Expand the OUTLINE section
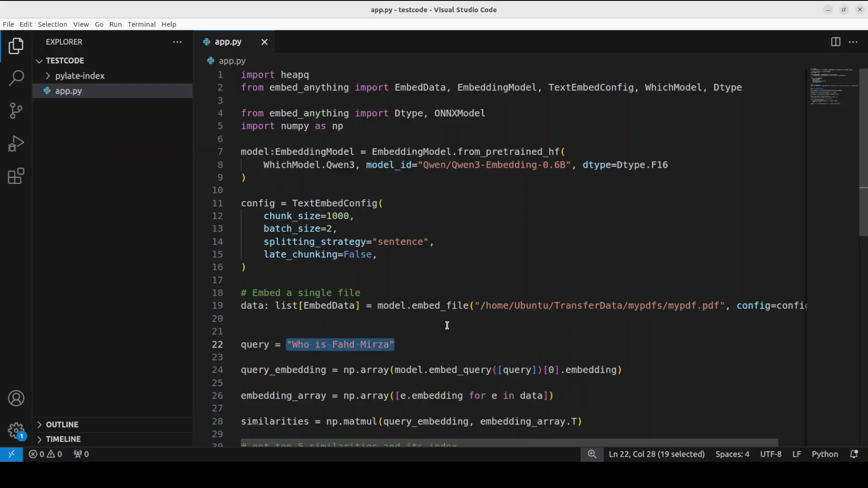This screenshot has width=868, height=488. (62, 425)
